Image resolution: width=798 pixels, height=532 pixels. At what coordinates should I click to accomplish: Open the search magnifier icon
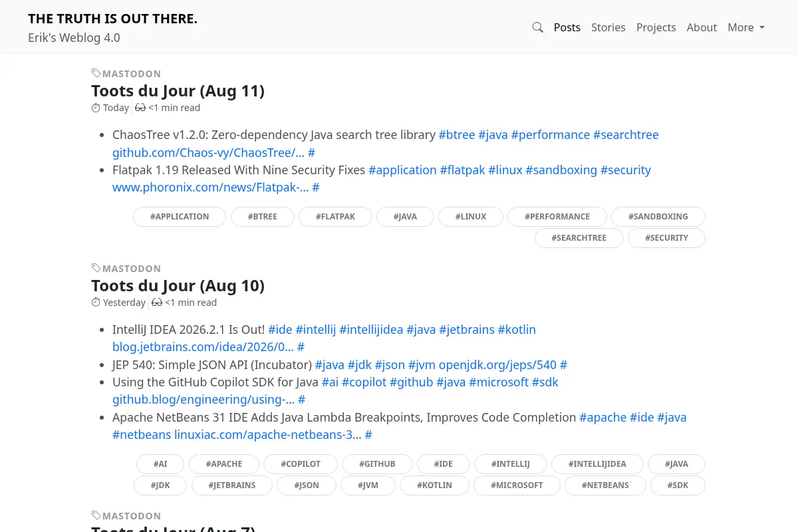pyautogui.click(x=538, y=27)
